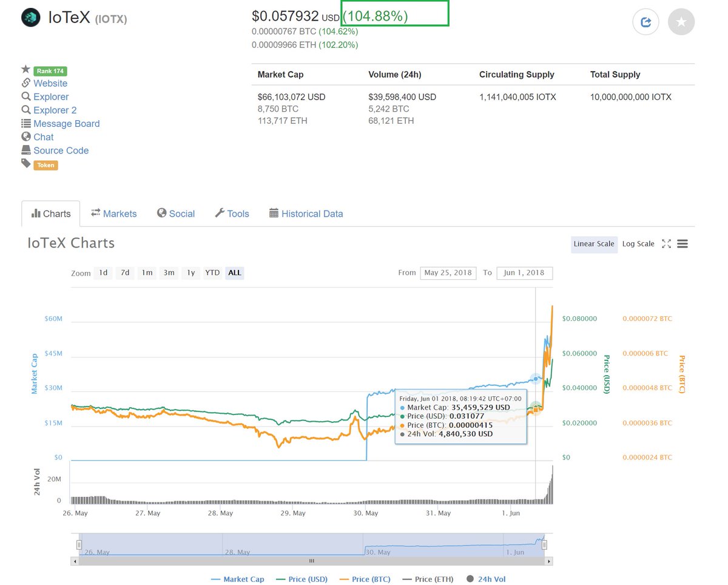Set chart zoom to 1y

[190, 273]
